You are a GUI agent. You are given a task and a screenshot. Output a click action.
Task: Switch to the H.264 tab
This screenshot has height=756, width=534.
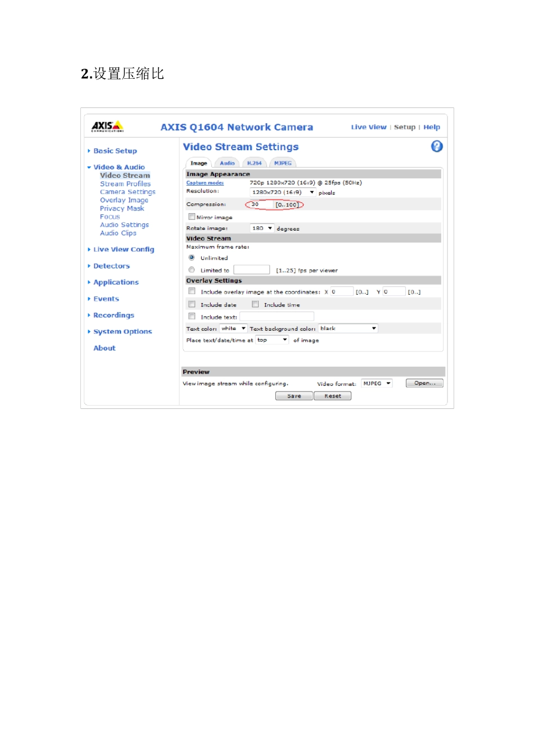254,163
